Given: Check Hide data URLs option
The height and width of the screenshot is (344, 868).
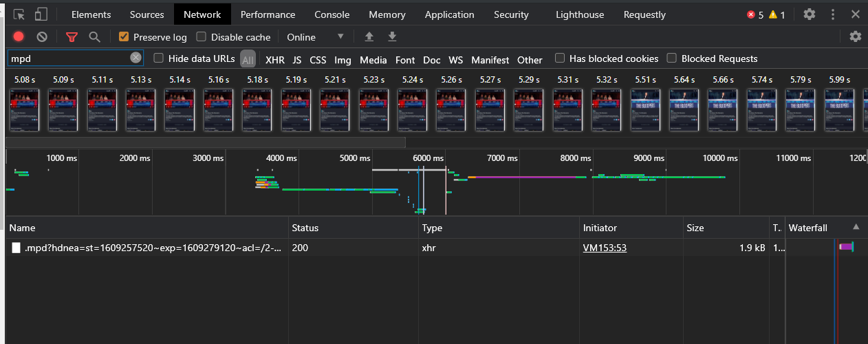Looking at the screenshot, I should 159,58.
